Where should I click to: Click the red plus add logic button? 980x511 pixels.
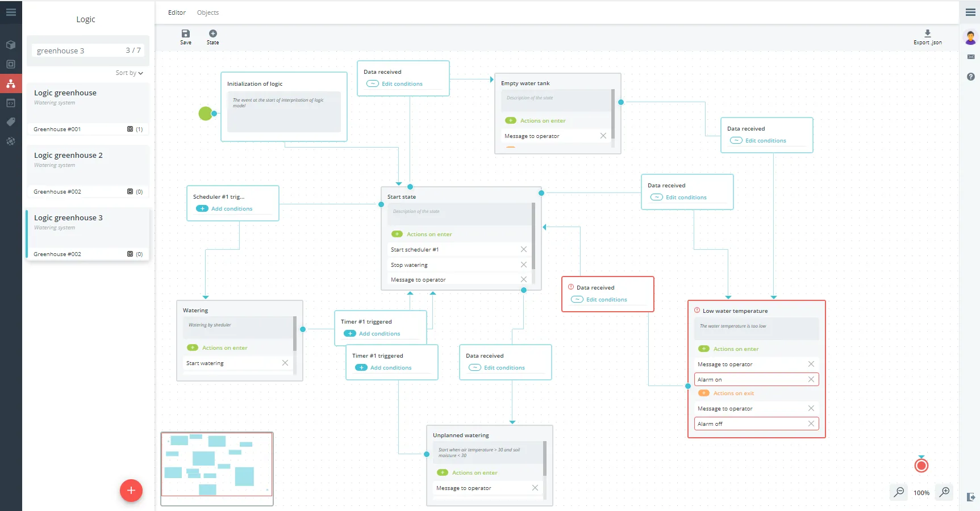click(131, 491)
